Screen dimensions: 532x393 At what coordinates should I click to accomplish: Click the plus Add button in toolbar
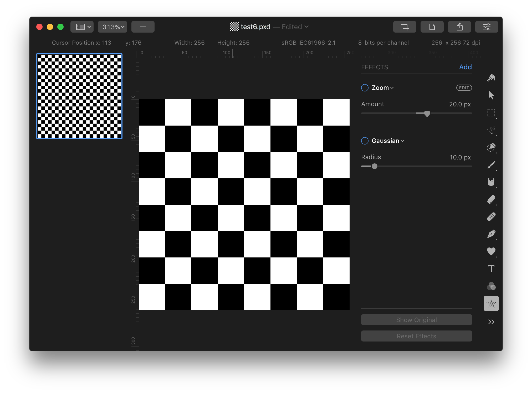click(143, 27)
